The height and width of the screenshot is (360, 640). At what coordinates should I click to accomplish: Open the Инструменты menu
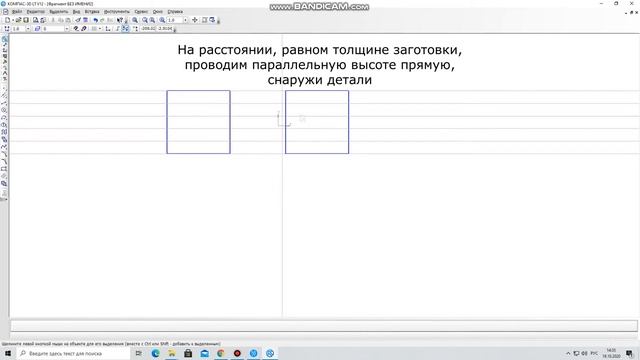point(117,11)
